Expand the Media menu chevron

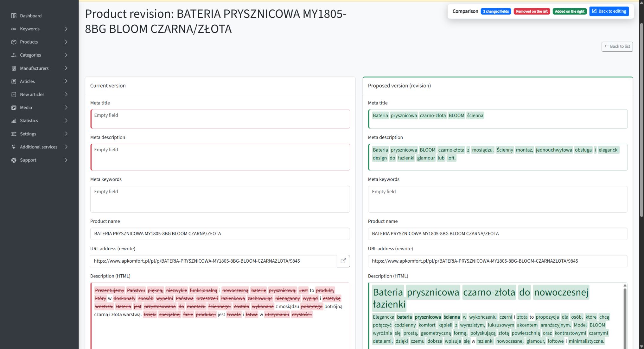(66, 108)
